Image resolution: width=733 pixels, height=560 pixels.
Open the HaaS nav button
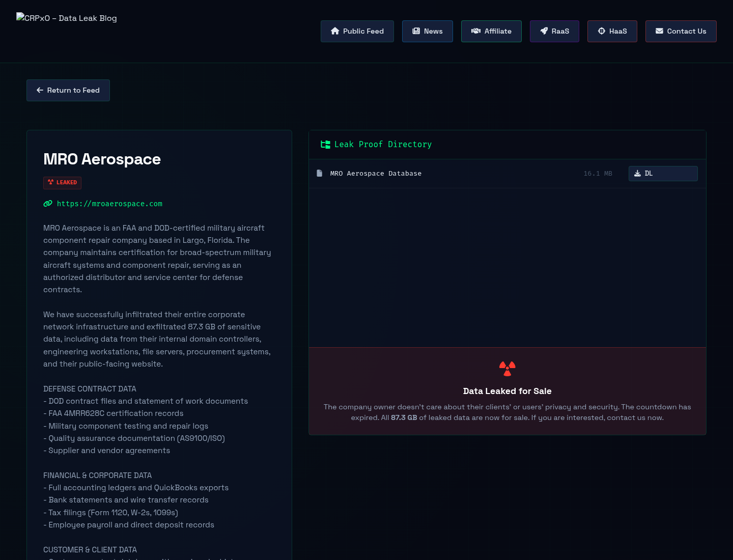point(612,31)
